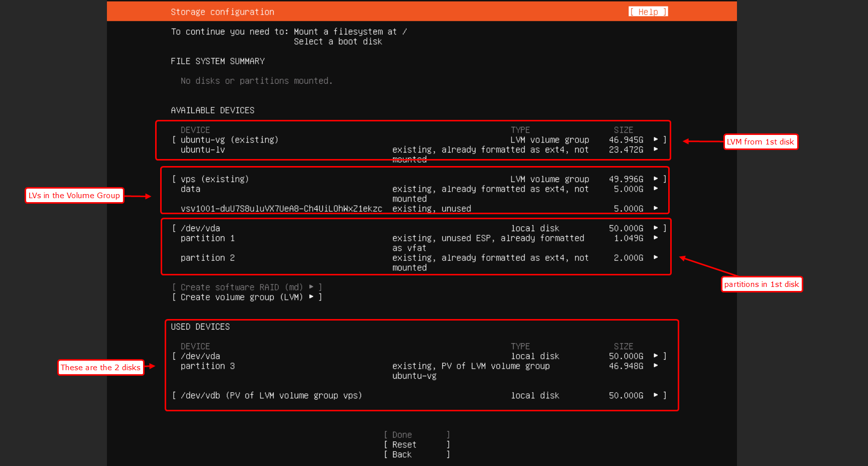The height and width of the screenshot is (466, 868).
Task: Click the 23.472G size value
Action: tap(626, 149)
